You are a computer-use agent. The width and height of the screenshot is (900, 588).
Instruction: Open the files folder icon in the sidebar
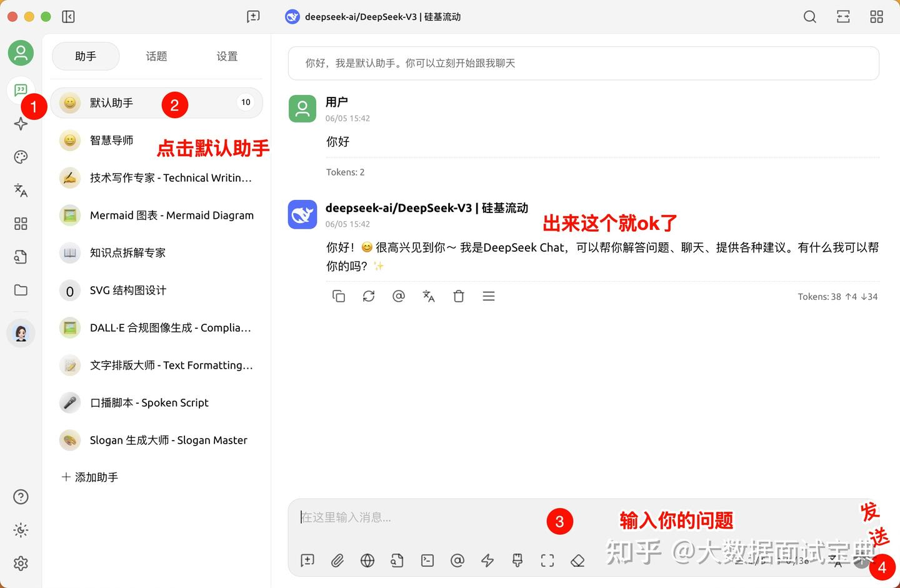(21, 290)
